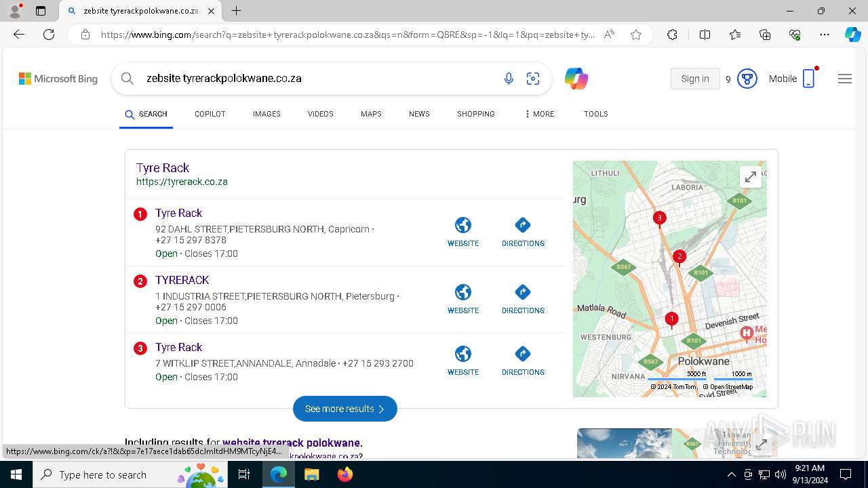Expand the map to full view
The image size is (868, 488).
(x=751, y=177)
